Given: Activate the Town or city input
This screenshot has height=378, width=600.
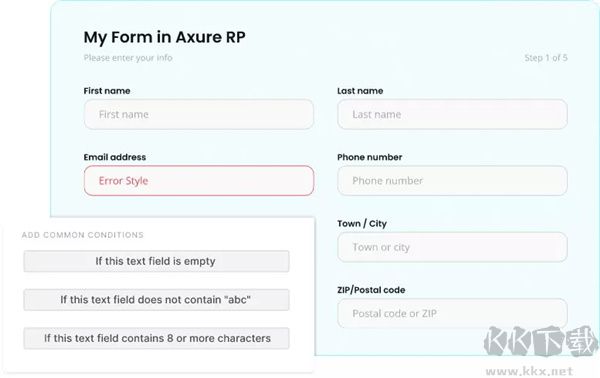Looking at the screenshot, I should (x=452, y=247).
